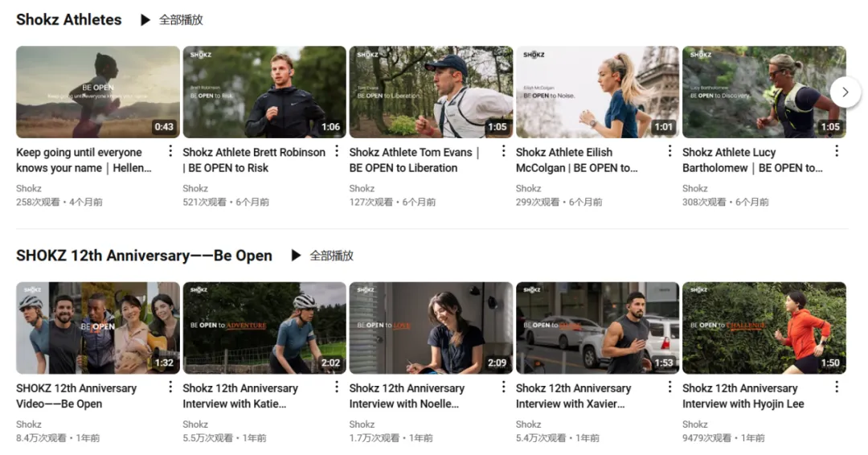
Task: Open Shokz channel under Tom Evans video
Action: (362, 188)
